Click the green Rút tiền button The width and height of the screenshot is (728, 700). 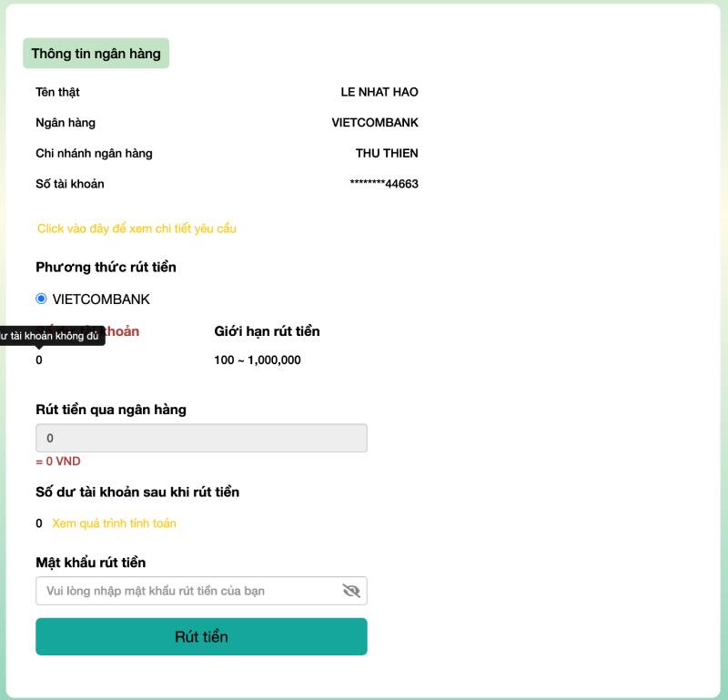click(x=201, y=636)
